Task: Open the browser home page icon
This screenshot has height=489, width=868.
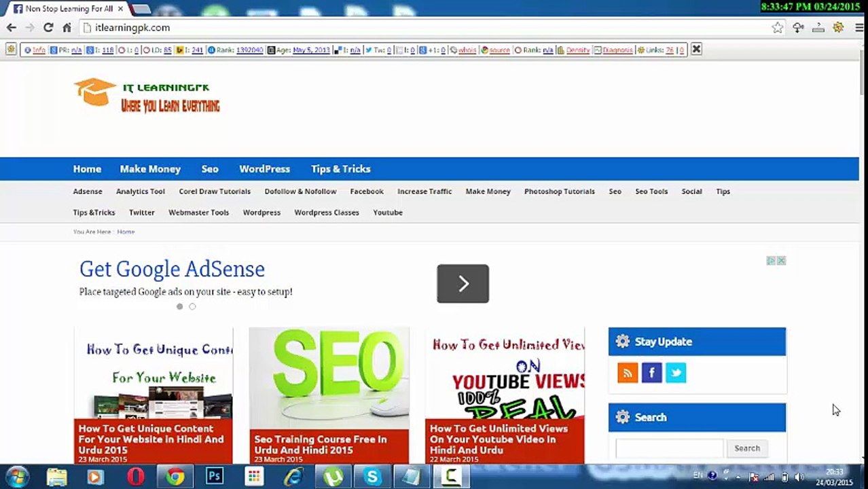Action: (67, 28)
